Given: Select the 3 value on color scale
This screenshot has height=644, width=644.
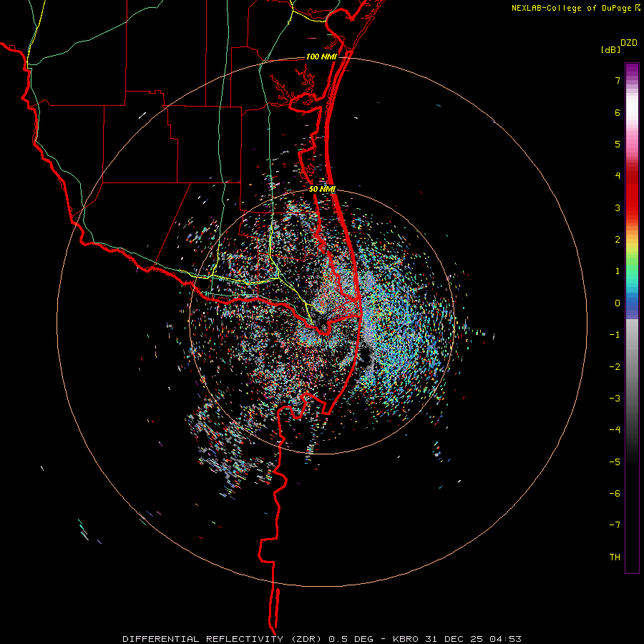Looking at the screenshot, I should tap(618, 208).
